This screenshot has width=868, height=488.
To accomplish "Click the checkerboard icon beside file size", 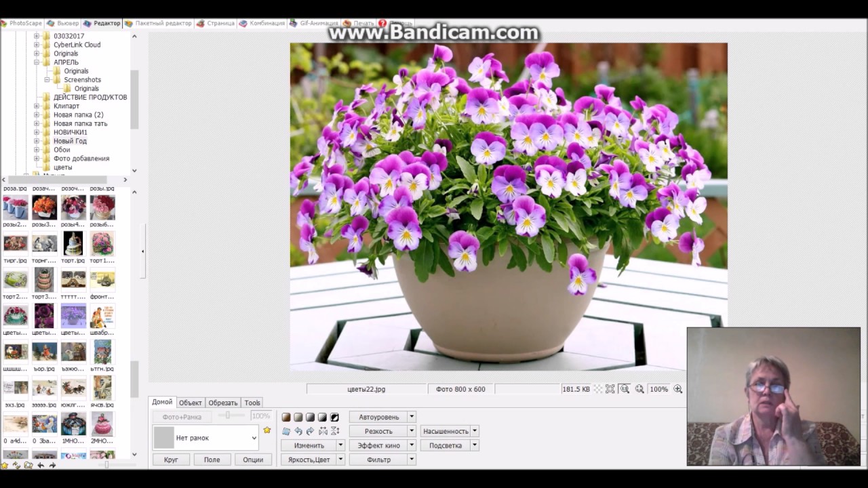I will coord(597,389).
